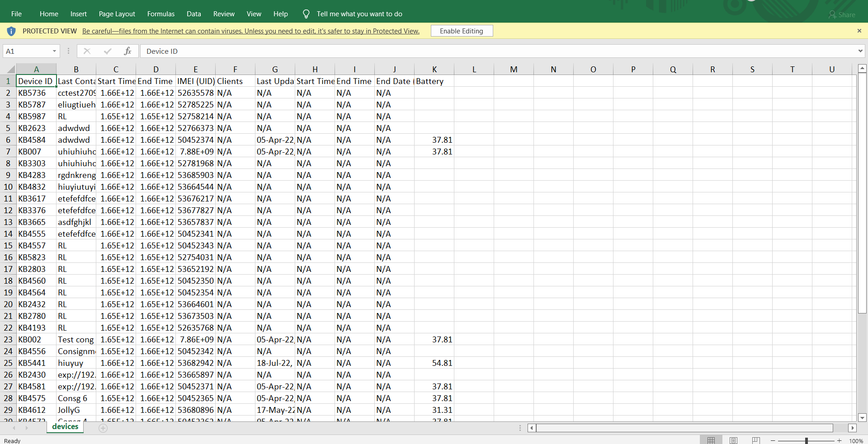Click the JollyG cell
Screen dimensions: 868x444
coord(76,410)
